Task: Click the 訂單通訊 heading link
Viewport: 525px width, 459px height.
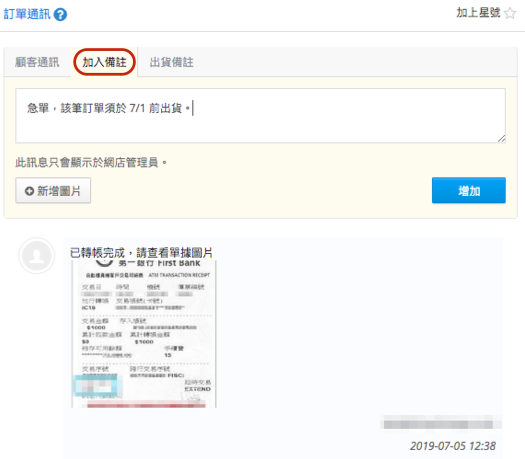Action: 27,14
